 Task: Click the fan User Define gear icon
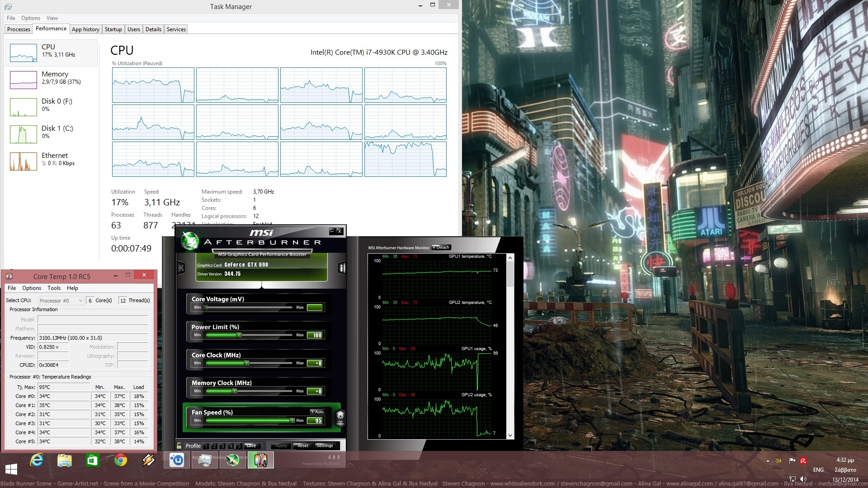pyautogui.click(x=340, y=417)
